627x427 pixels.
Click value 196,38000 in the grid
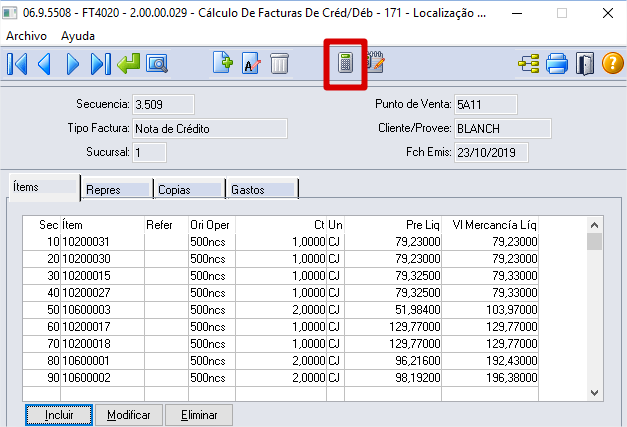(x=512, y=378)
